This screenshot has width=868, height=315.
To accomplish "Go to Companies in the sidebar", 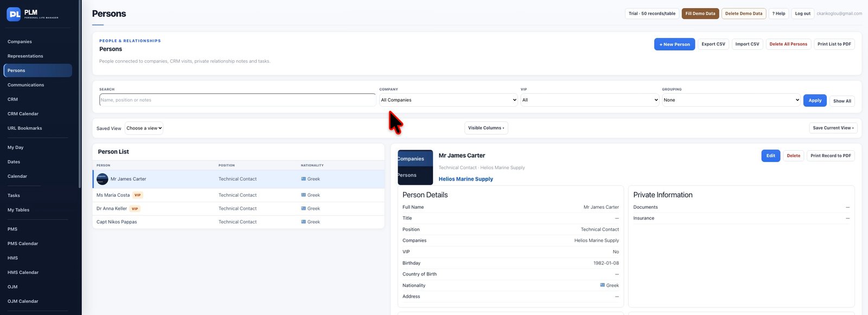I will tap(20, 42).
